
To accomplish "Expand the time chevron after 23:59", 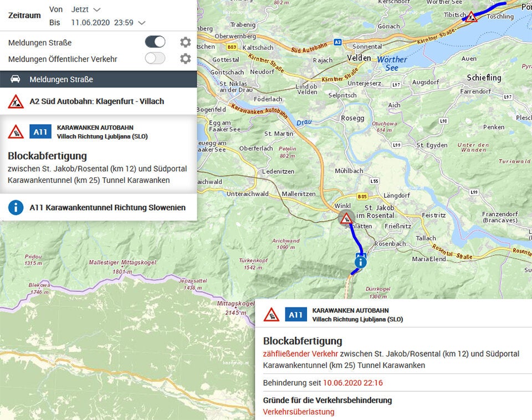I will coord(142,23).
